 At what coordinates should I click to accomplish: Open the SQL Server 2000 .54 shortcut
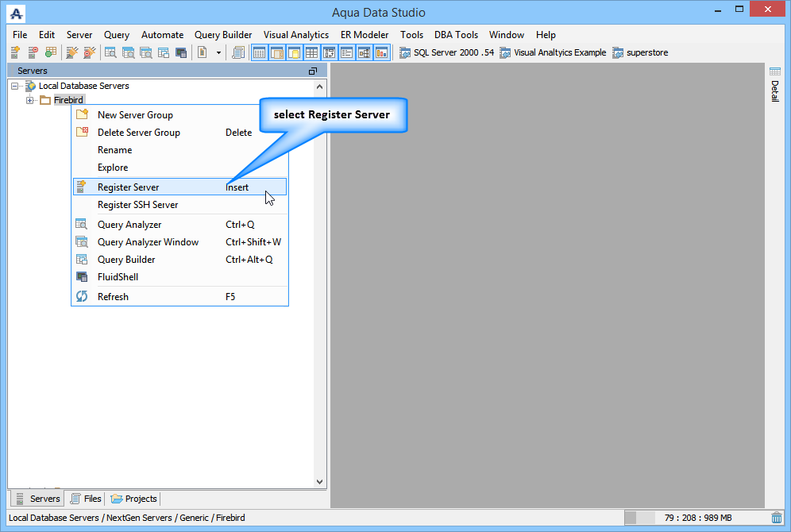tap(447, 52)
